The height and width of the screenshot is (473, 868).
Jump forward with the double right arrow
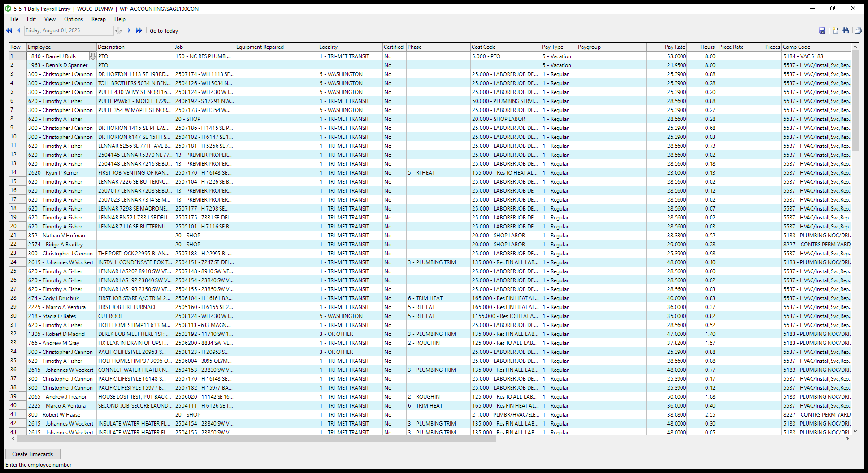coord(139,30)
